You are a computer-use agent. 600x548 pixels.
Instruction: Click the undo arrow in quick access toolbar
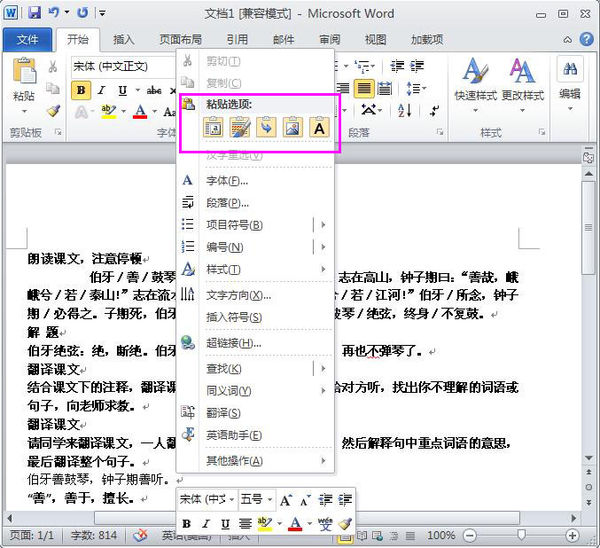(54, 13)
